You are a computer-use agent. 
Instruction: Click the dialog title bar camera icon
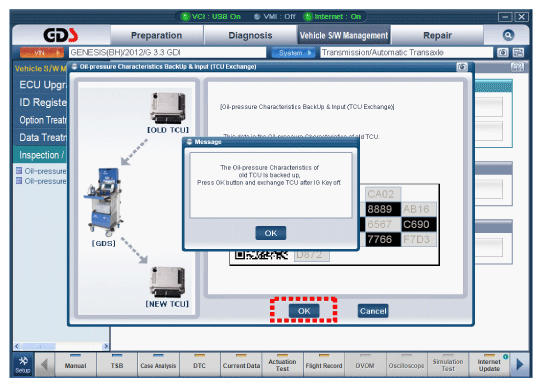click(462, 67)
